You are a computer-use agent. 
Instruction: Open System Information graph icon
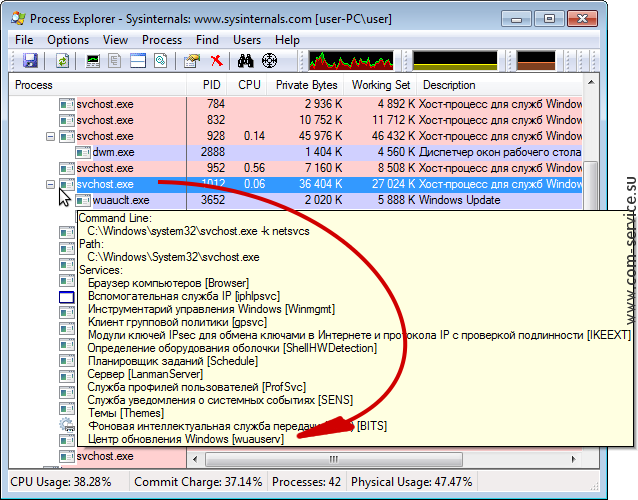click(x=93, y=61)
